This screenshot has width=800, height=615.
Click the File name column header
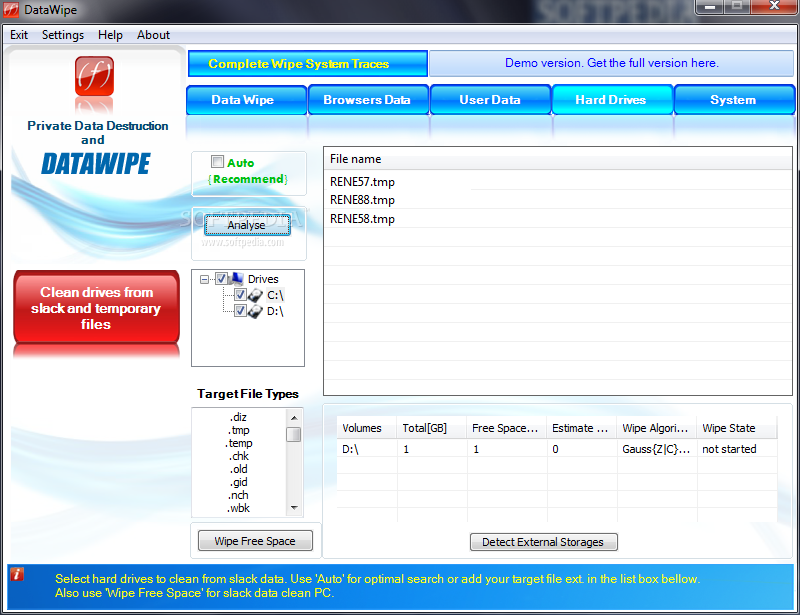pyautogui.click(x=557, y=159)
